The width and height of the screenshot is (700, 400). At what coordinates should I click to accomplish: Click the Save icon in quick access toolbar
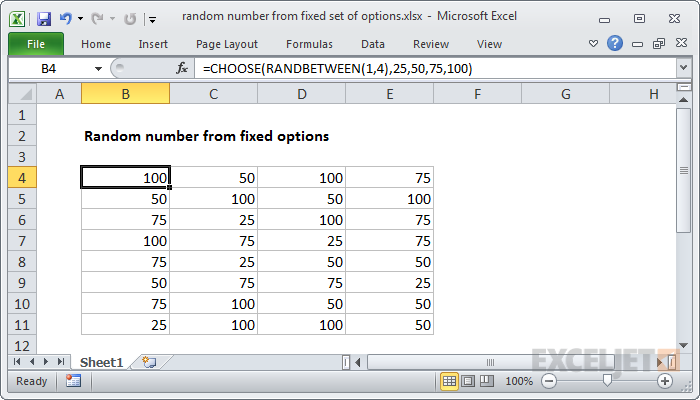44,18
